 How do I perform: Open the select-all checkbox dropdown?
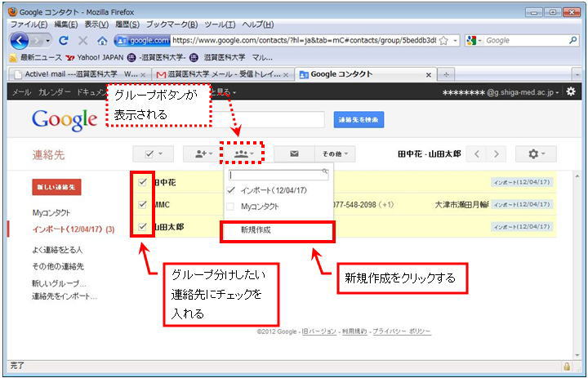coord(153,153)
